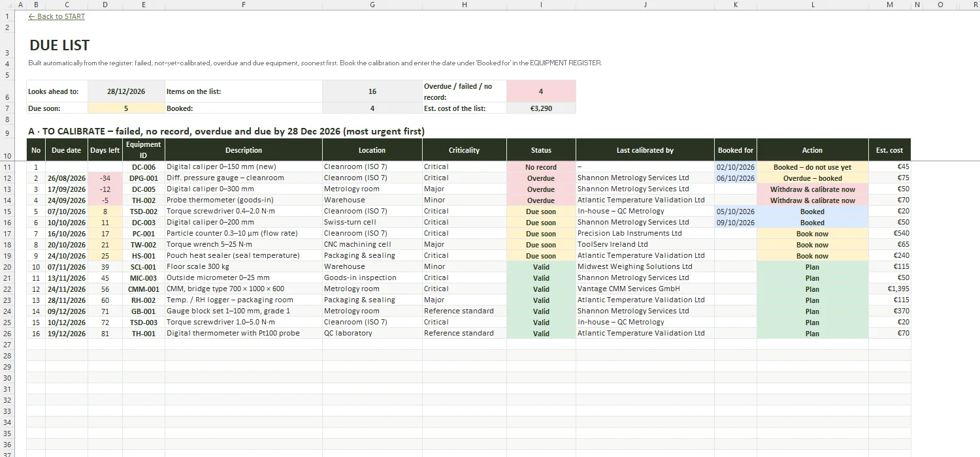Click estimated cost €370
The image size is (980, 457).
point(889,311)
